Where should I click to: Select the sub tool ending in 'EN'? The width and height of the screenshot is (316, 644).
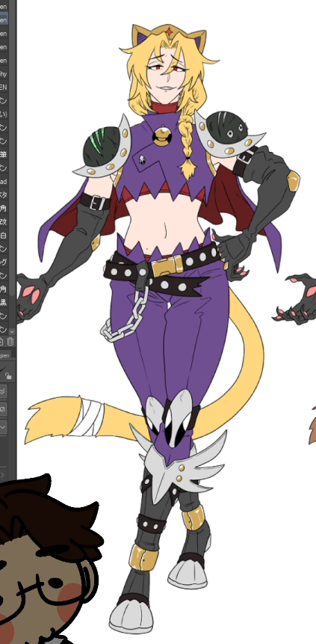(x=4, y=87)
